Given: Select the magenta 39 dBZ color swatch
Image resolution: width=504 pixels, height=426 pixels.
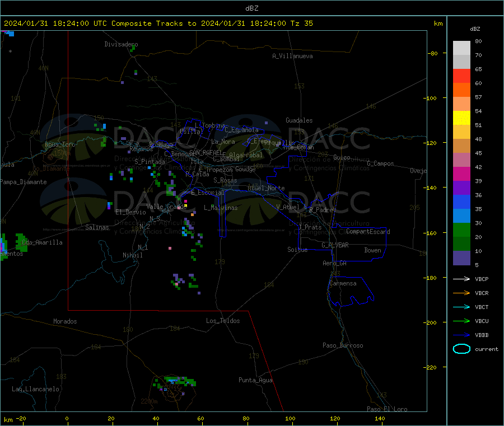Looking at the screenshot, I should [x=461, y=174].
